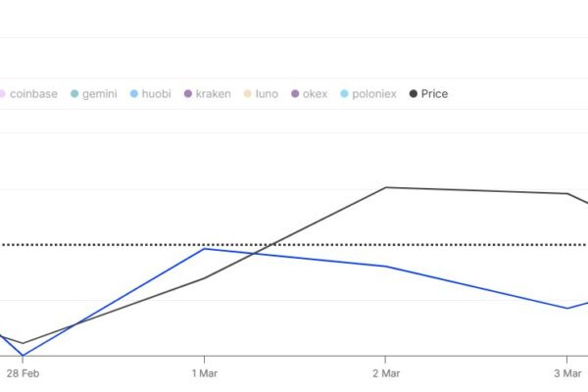Screen dimensions: 588x392
Task: Toggle the huobi legend dot
Action: (134, 94)
